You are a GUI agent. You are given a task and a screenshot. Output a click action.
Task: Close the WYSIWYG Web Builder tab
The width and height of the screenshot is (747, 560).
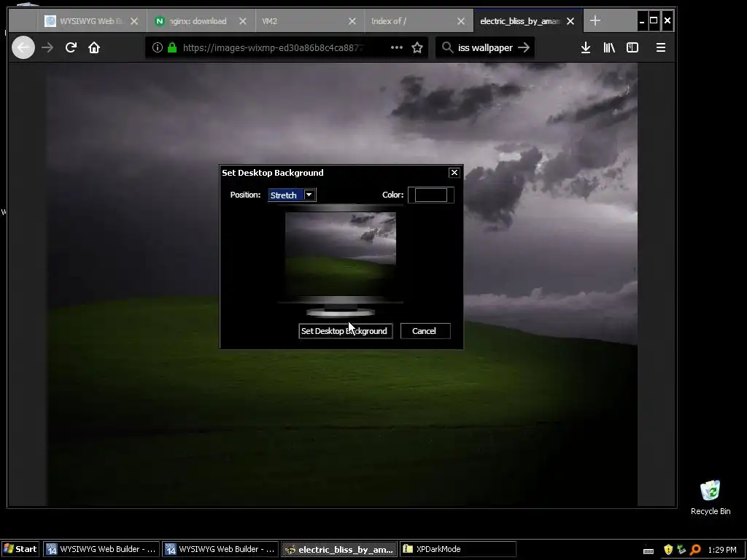[x=134, y=21]
